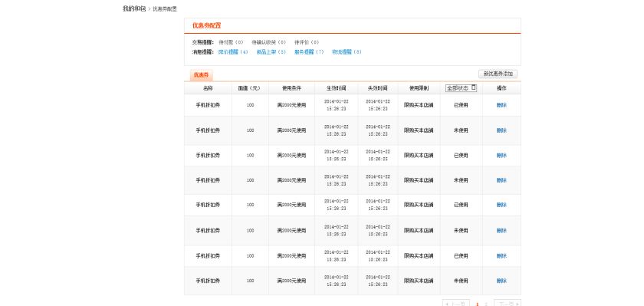Open 服务提醒 (7) message link
The width and height of the screenshot is (644, 306).
point(309,52)
